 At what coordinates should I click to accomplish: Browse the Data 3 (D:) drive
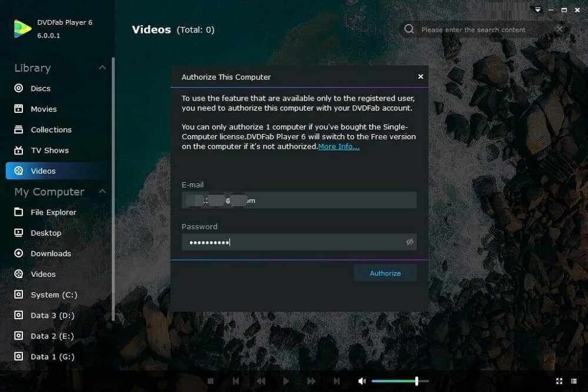(52, 315)
